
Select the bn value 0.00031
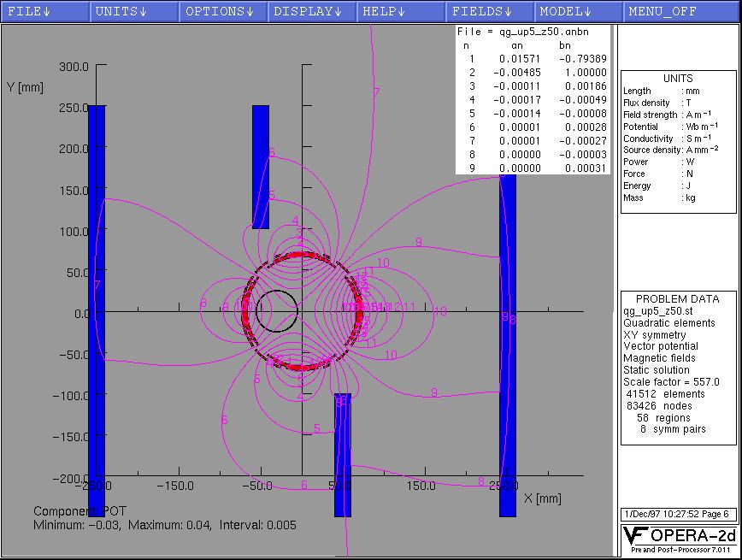(586, 168)
